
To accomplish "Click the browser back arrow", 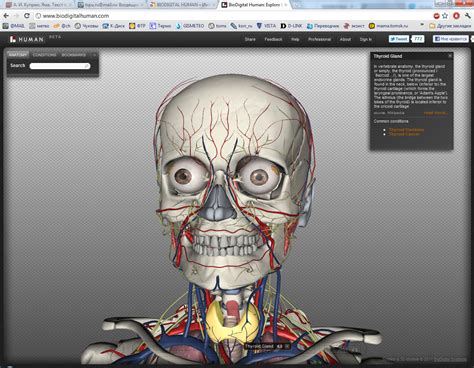I will 6,16.
